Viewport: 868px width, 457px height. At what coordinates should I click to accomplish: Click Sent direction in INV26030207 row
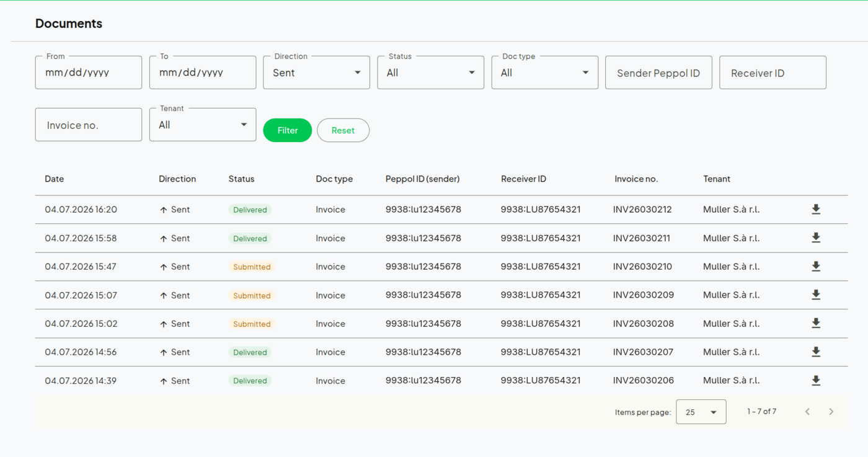pos(175,352)
